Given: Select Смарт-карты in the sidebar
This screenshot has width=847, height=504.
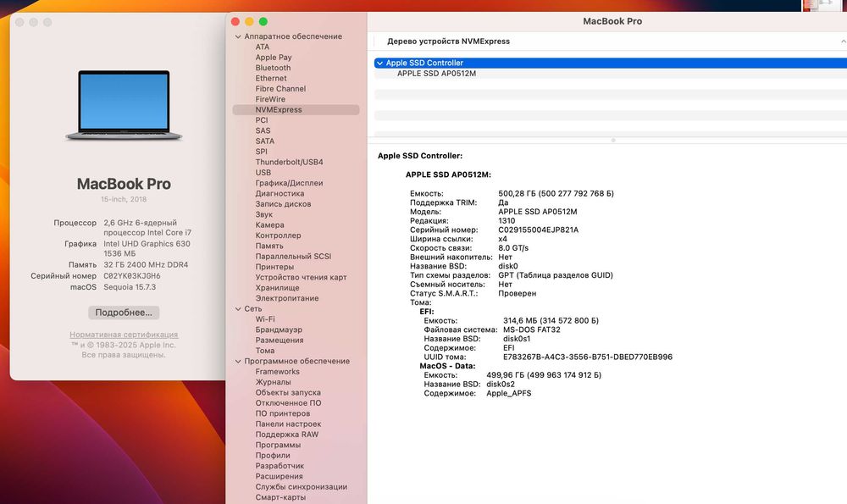Looking at the screenshot, I should click(x=280, y=497).
